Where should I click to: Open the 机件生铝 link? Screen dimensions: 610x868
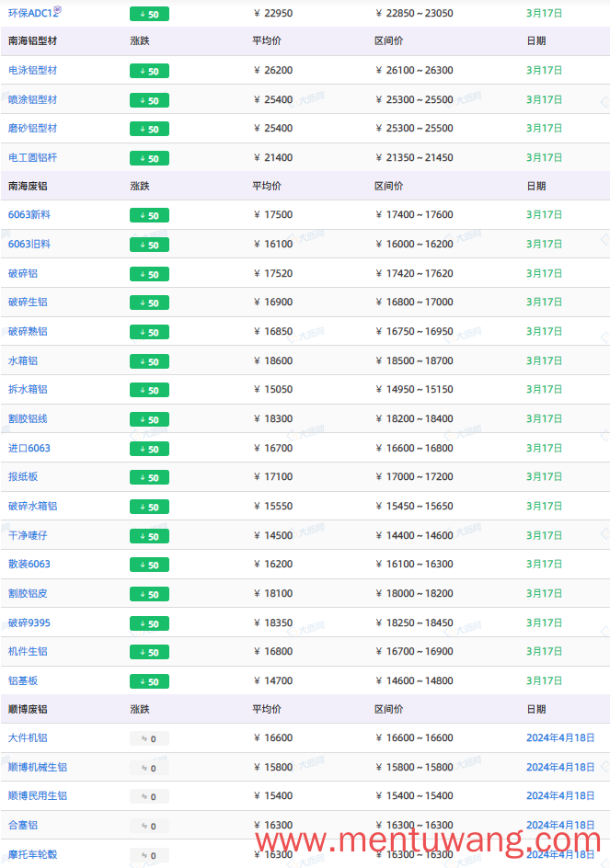point(28,652)
